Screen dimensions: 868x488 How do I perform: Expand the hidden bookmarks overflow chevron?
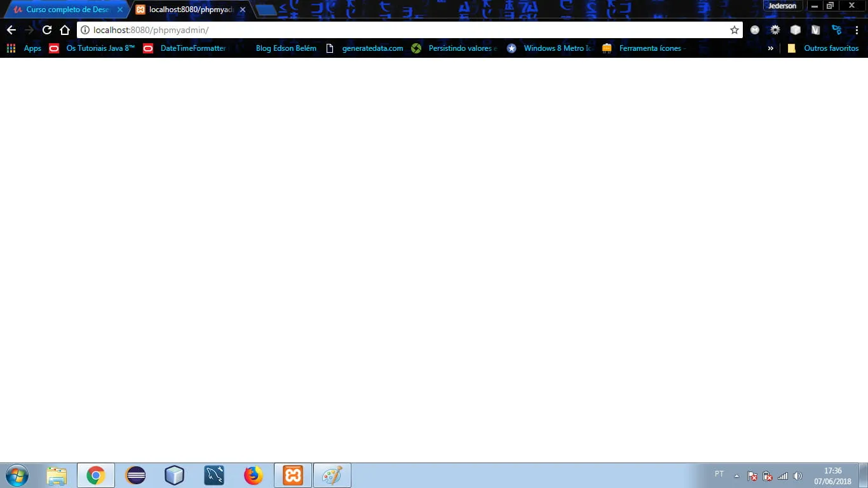click(771, 48)
